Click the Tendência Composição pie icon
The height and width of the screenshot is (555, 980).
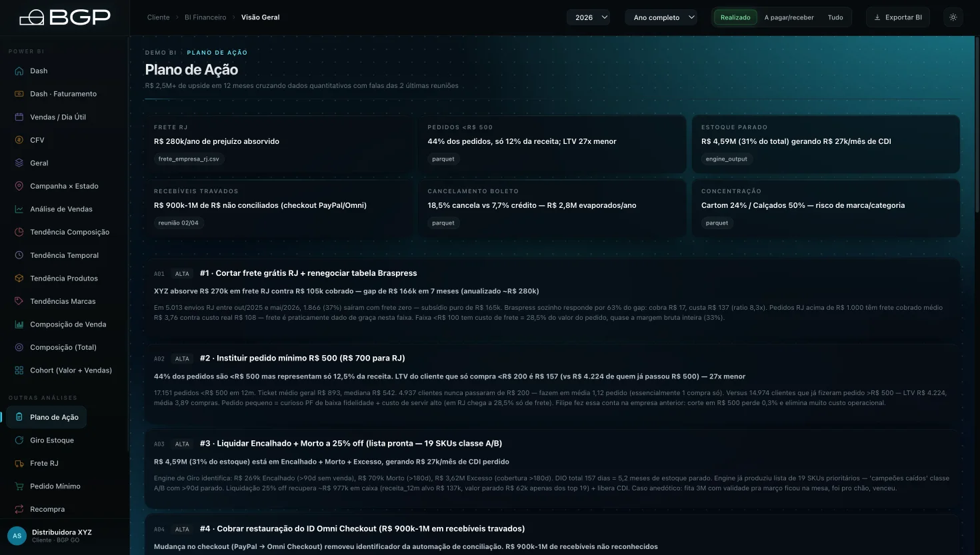pyautogui.click(x=19, y=232)
